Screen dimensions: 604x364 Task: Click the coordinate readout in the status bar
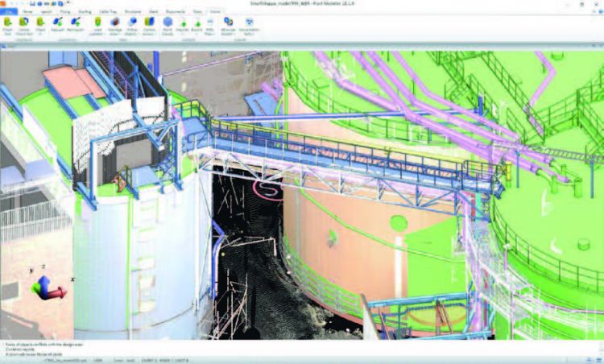point(166,361)
